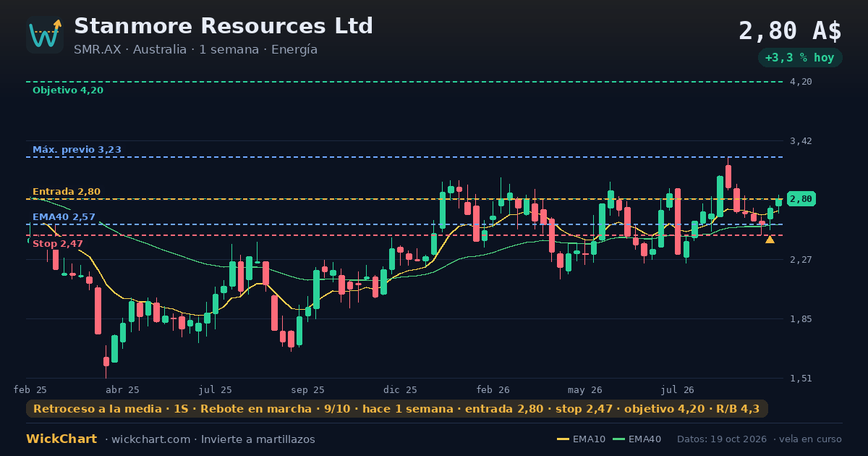Click the green 2,80 current price tag
The width and height of the screenshot is (868, 456).
click(801, 198)
